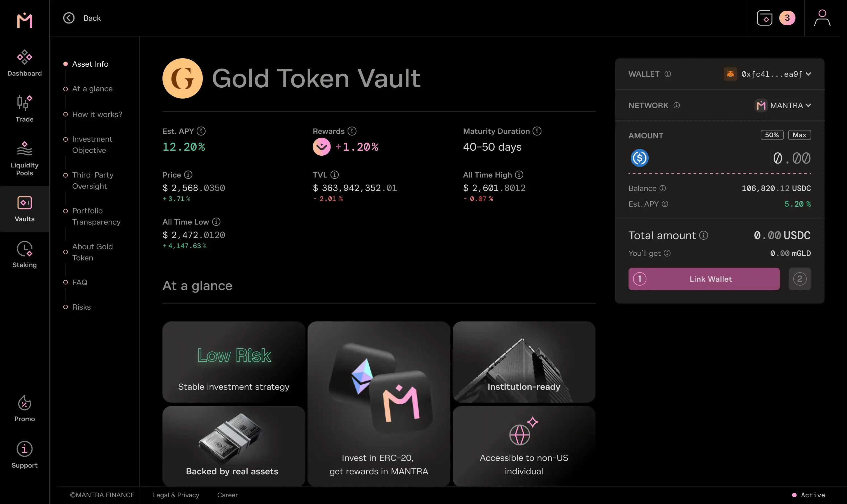Select the Staking sidebar icon
Image resolution: width=847 pixels, height=504 pixels.
pos(24,249)
